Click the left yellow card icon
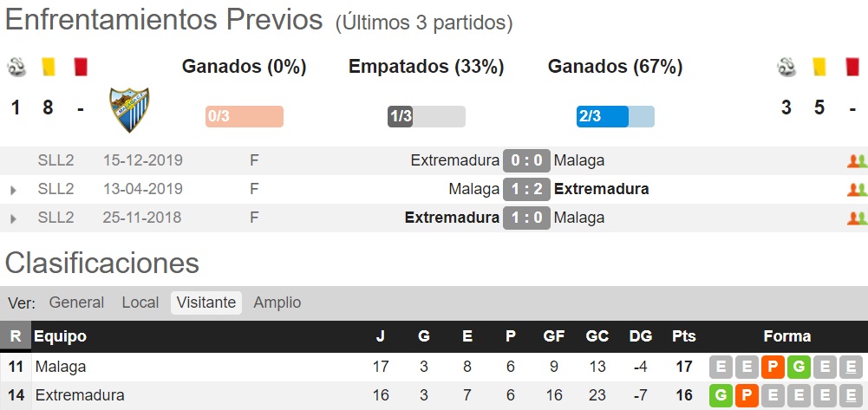 [49, 67]
